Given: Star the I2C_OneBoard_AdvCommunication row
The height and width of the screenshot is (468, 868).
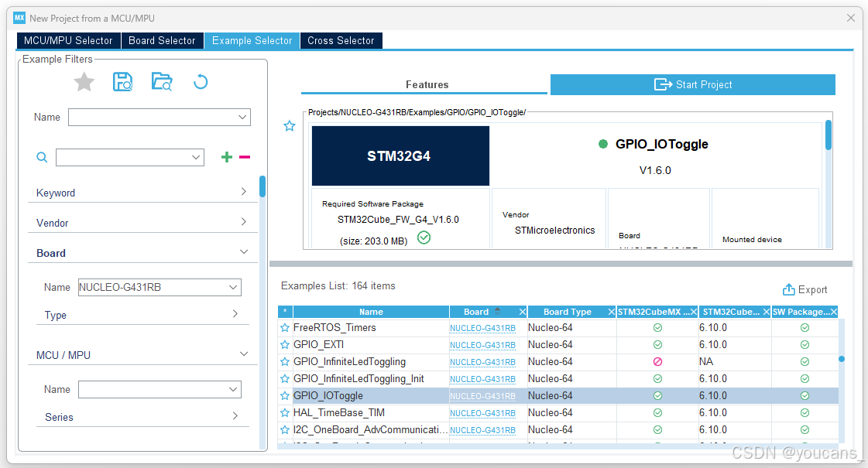Looking at the screenshot, I should click(x=284, y=430).
